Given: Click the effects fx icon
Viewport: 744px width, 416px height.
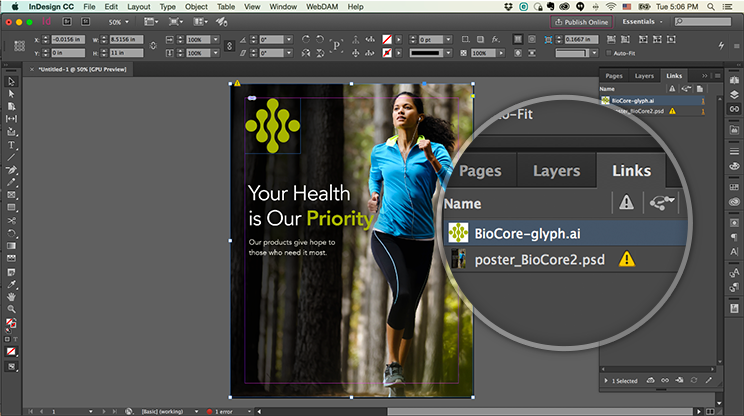Looking at the screenshot, I should tap(496, 39).
